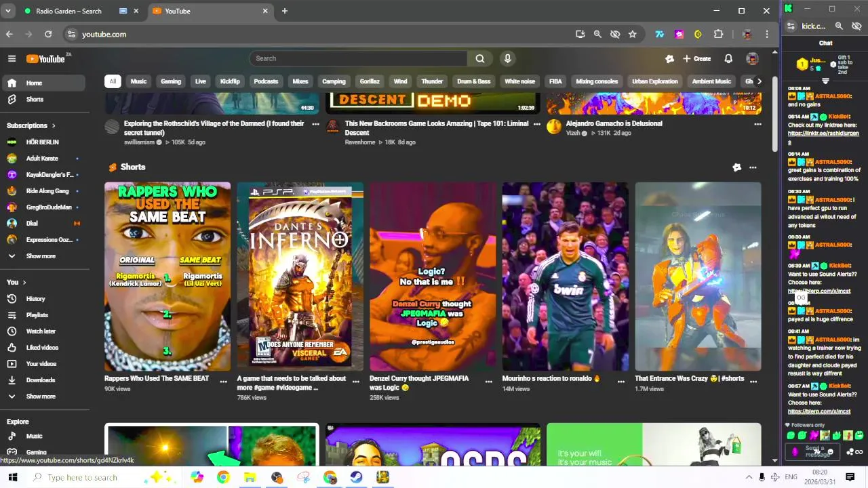
Task: Open the Shorts shelf three-dot menu
Action: tap(753, 167)
